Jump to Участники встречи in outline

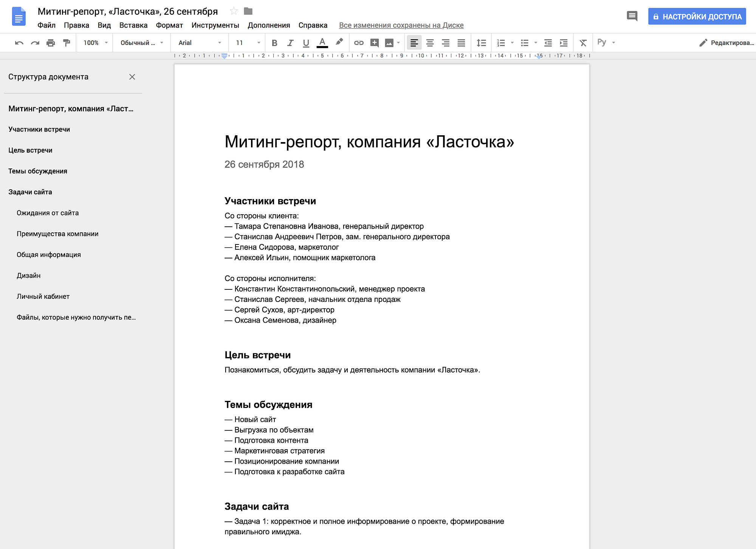click(x=39, y=130)
